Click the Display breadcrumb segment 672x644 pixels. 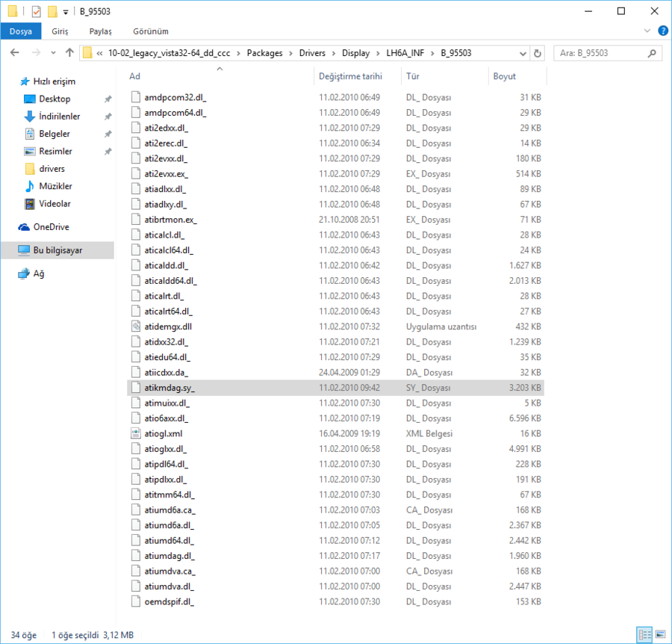click(355, 53)
